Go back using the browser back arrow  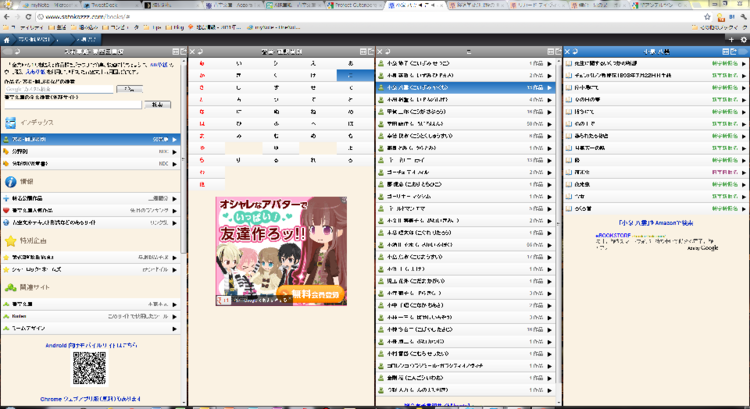6,17
